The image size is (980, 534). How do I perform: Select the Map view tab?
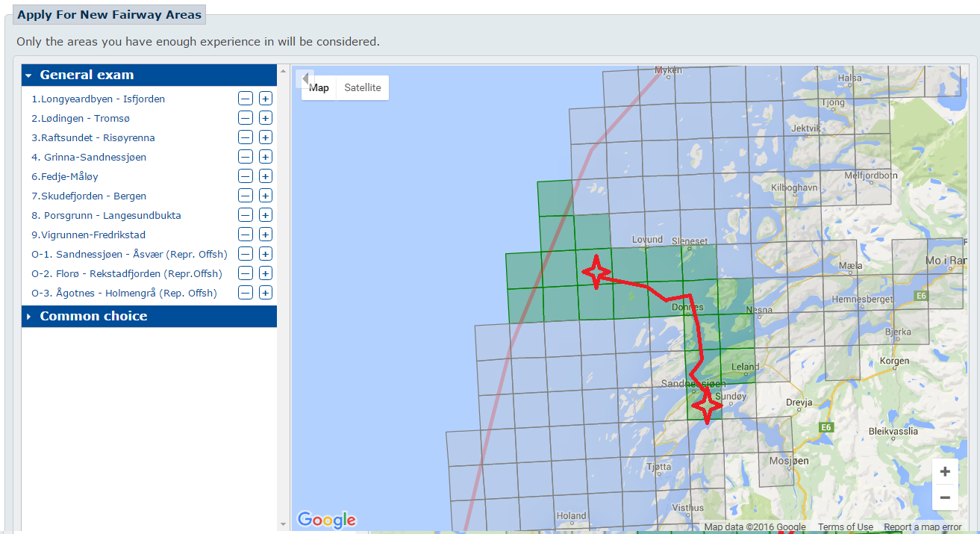[x=319, y=87]
